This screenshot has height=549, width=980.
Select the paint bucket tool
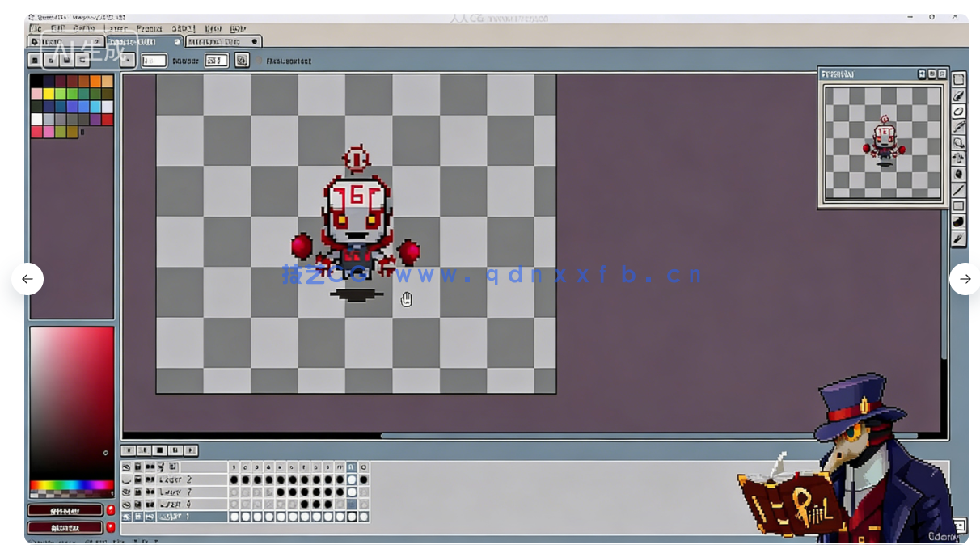pos(959,174)
